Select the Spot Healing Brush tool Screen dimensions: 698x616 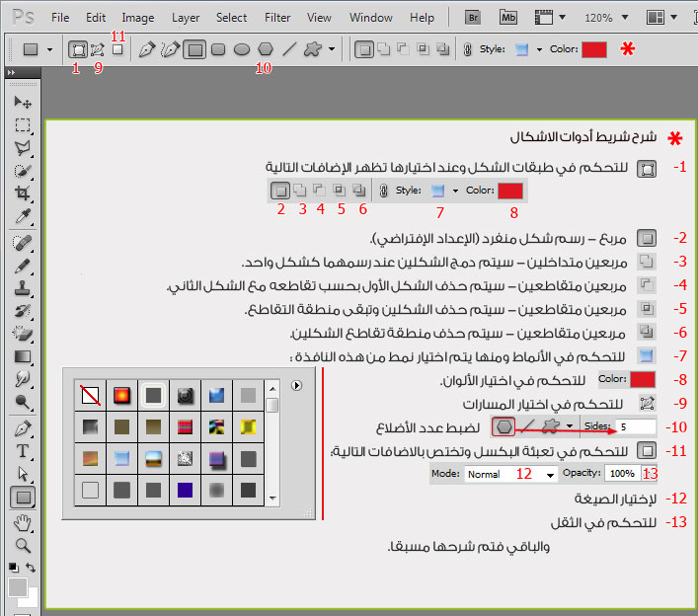tap(23, 243)
